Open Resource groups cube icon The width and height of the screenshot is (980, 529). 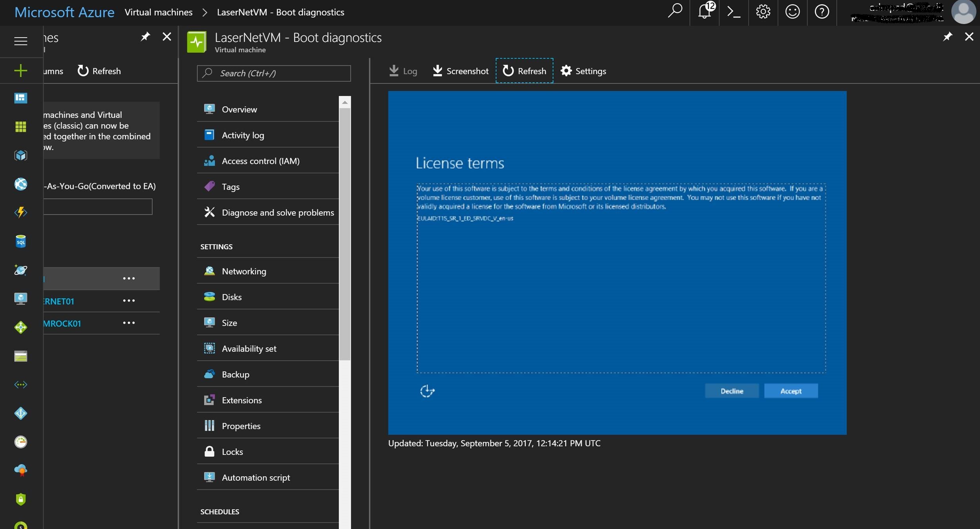click(21, 155)
